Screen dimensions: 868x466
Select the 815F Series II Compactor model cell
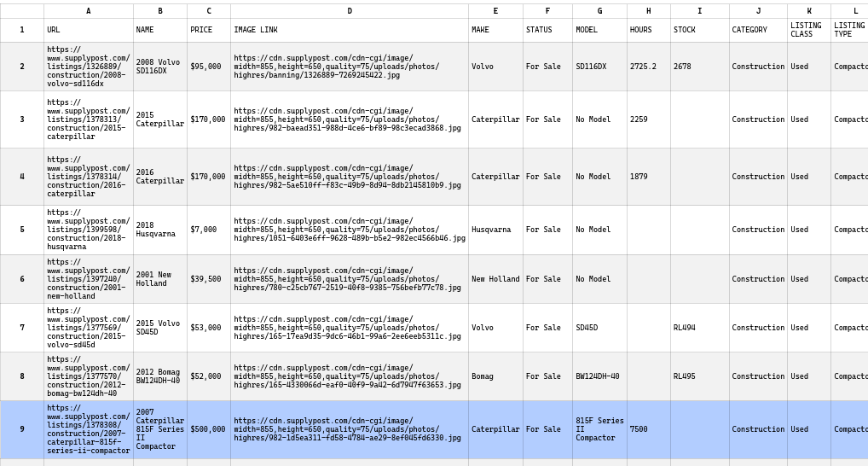point(599,429)
